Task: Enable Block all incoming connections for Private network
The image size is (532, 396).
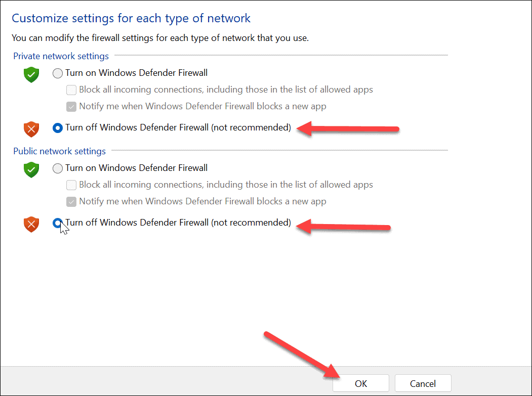Action: point(71,90)
